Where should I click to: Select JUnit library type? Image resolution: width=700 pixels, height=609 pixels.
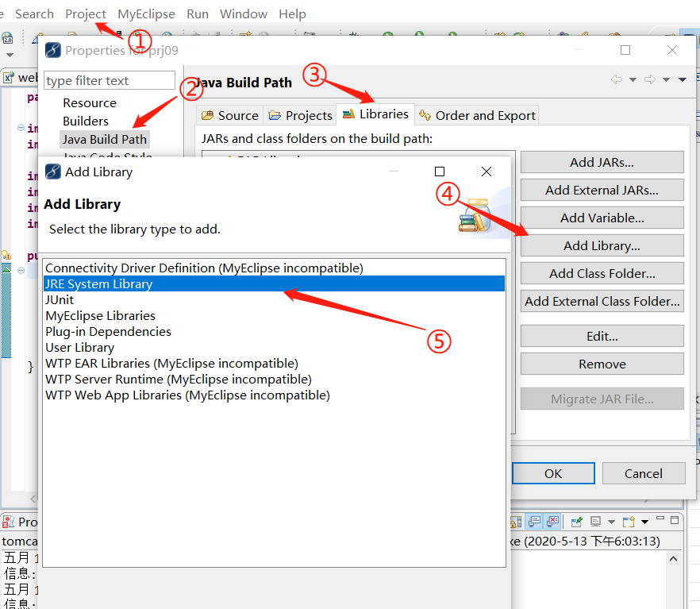click(x=274, y=299)
